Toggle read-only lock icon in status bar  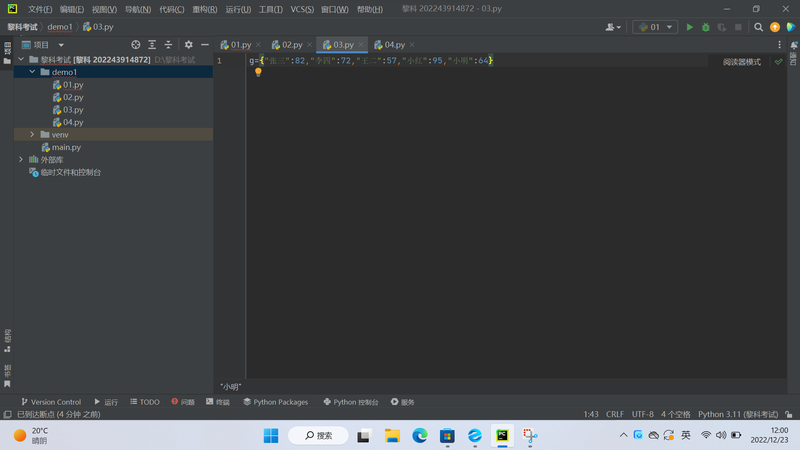coord(789,414)
